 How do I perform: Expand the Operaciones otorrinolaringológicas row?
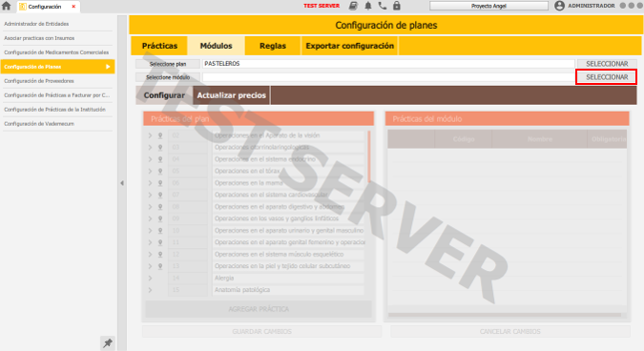coord(150,148)
